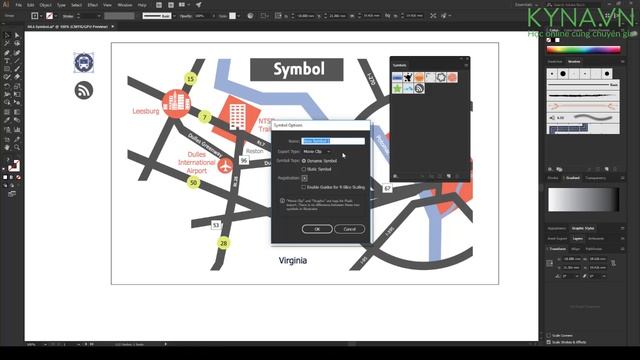
Task: Select the Eyedropper tool
Action: tap(7, 120)
